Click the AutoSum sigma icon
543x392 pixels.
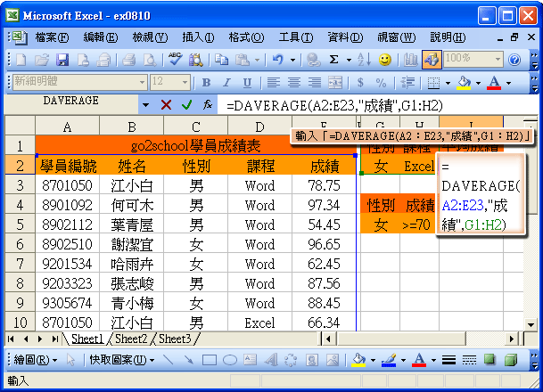click(334, 59)
